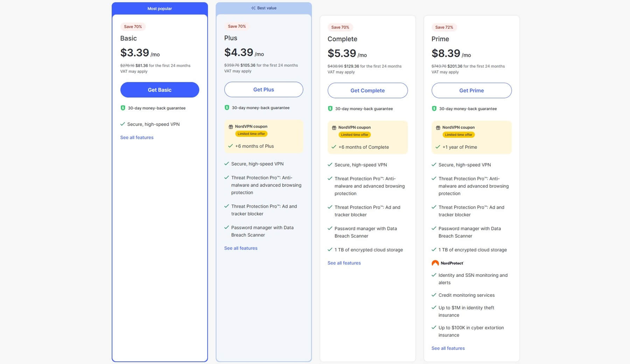Click the gift icon in Prime coupon box
This screenshot has height=364, width=630.
pyautogui.click(x=438, y=128)
